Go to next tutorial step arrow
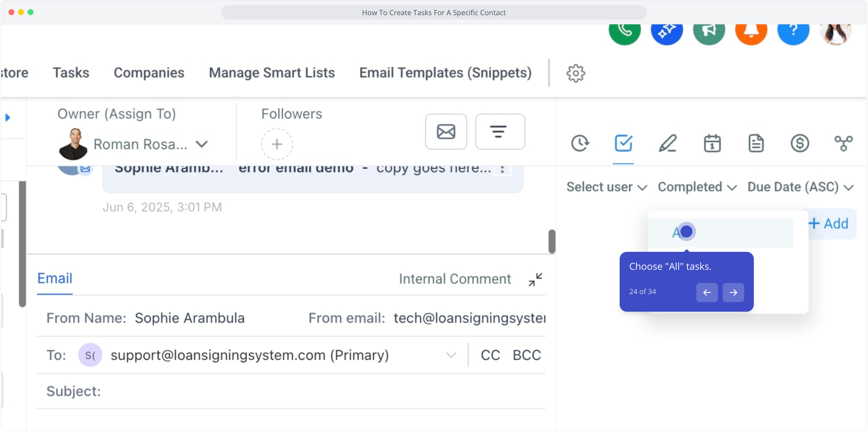The image size is (868, 431). (x=733, y=293)
